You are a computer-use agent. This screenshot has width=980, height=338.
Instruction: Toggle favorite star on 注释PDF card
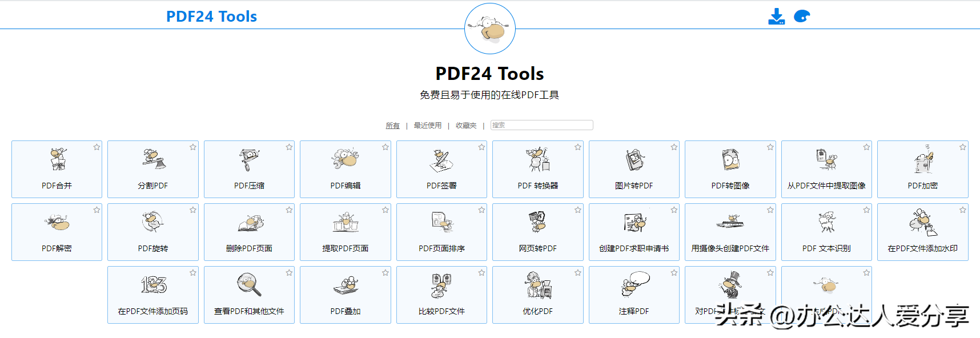(674, 273)
